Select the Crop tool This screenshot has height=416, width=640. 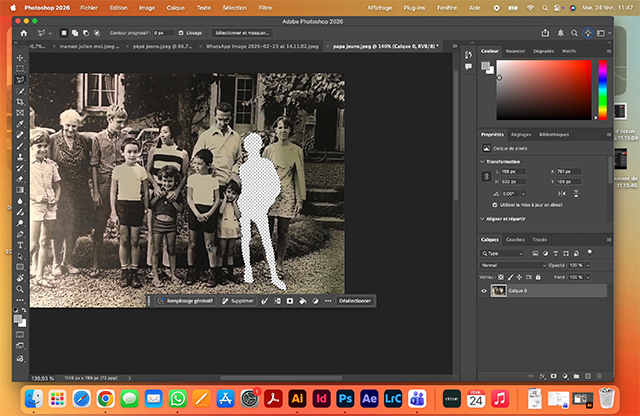click(20, 102)
